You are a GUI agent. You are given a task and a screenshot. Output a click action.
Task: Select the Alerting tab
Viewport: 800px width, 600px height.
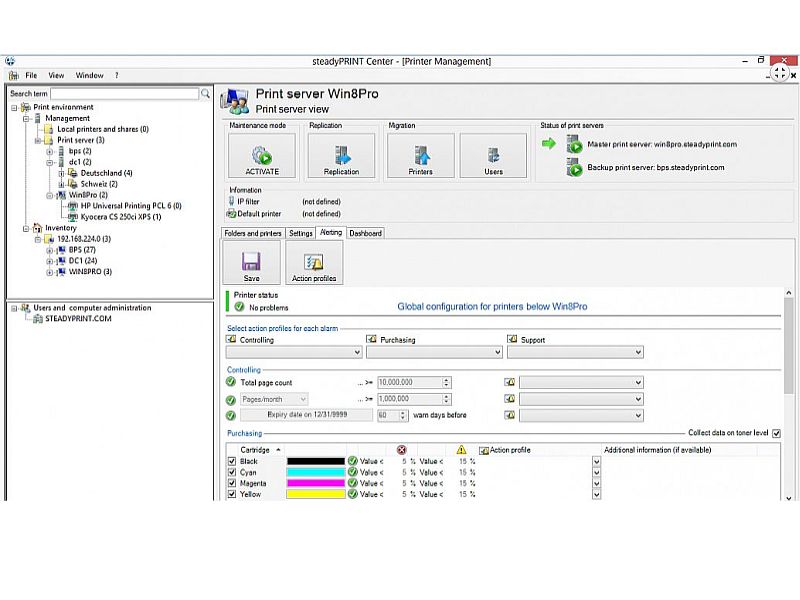331,232
